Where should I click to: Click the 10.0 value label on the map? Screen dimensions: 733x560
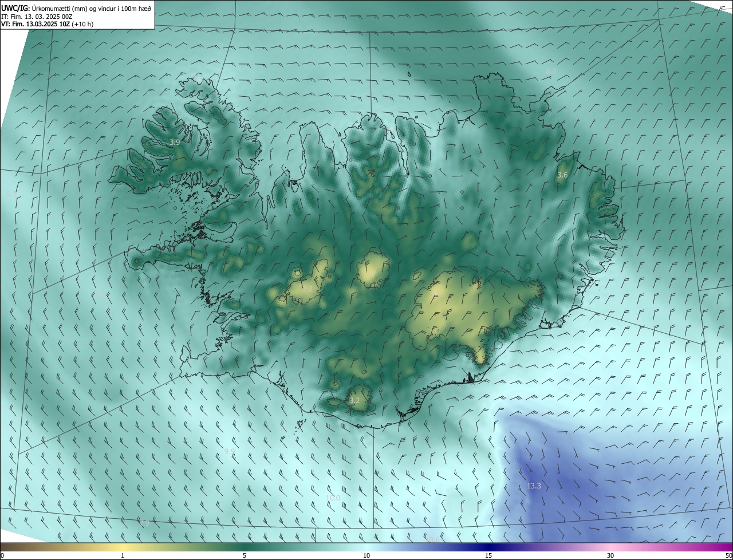pos(333,498)
